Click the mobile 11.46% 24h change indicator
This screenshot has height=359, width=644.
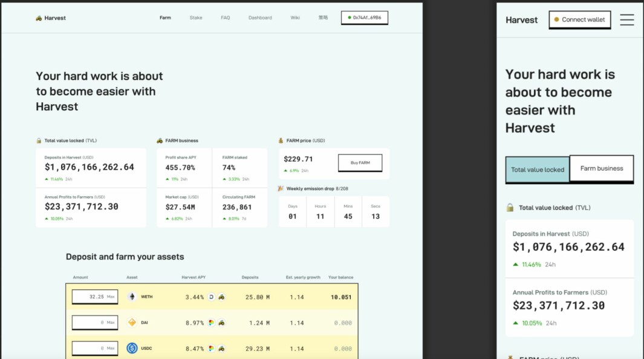pyautogui.click(x=535, y=265)
